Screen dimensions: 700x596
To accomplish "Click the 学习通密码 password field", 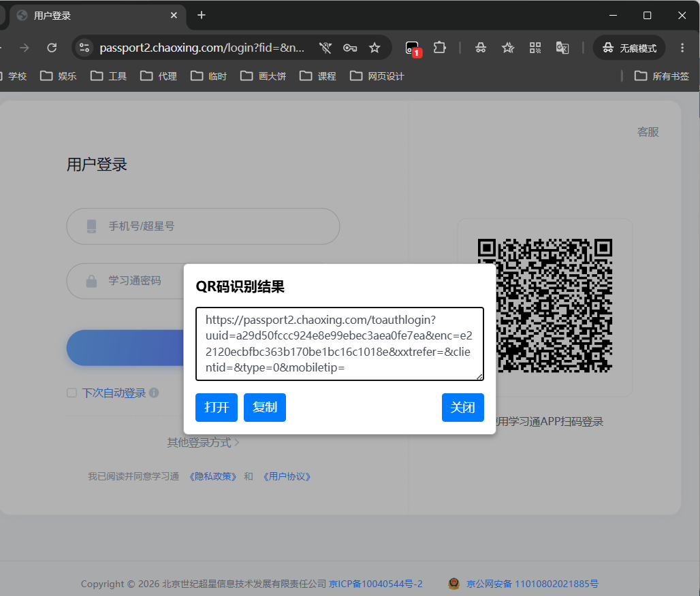I will pyautogui.click(x=125, y=281).
